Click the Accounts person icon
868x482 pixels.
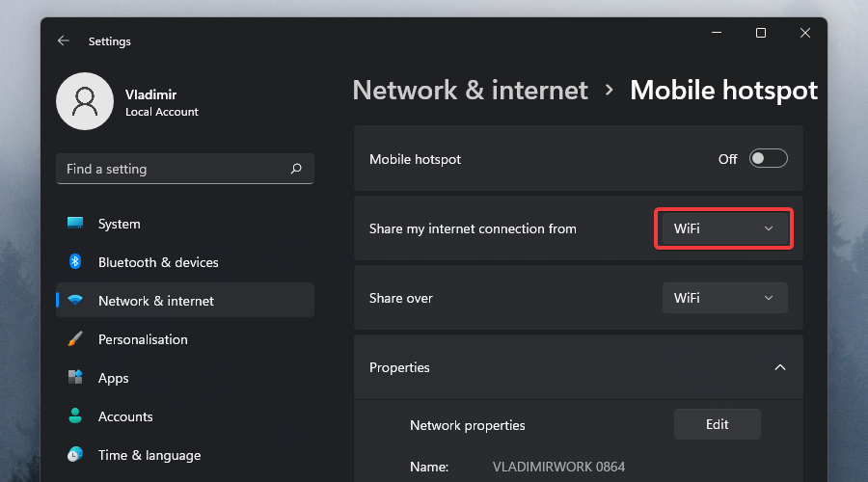[x=75, y=416]
